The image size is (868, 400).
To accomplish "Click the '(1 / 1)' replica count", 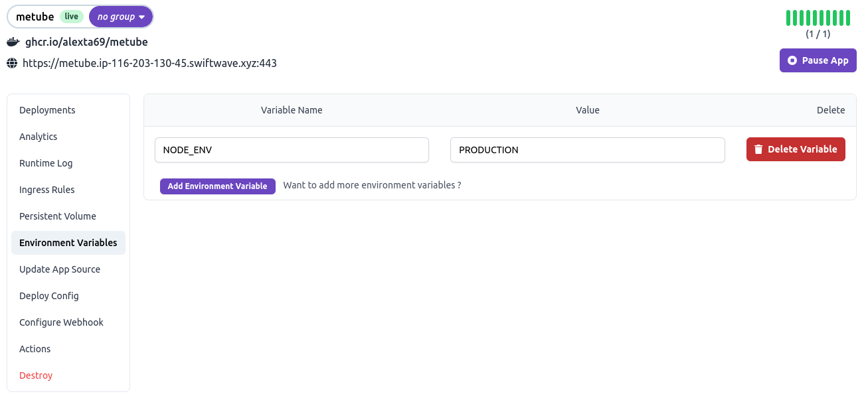I will (818, 34).
